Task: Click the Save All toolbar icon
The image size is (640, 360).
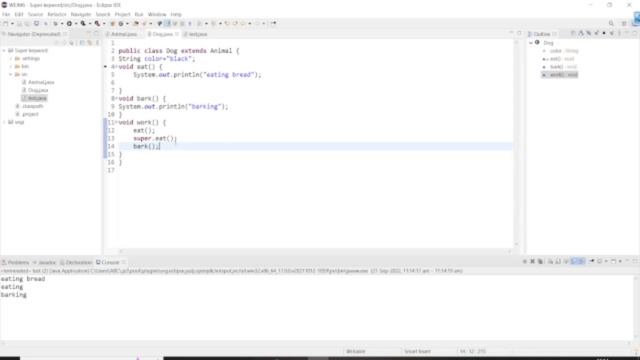Action: (27, 24)
